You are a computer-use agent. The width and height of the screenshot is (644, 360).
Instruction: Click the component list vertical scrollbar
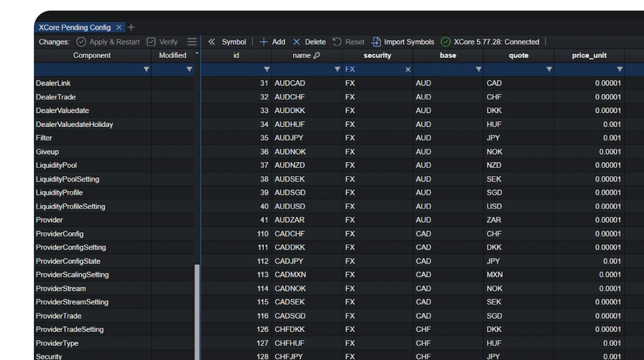pos(198,312)
